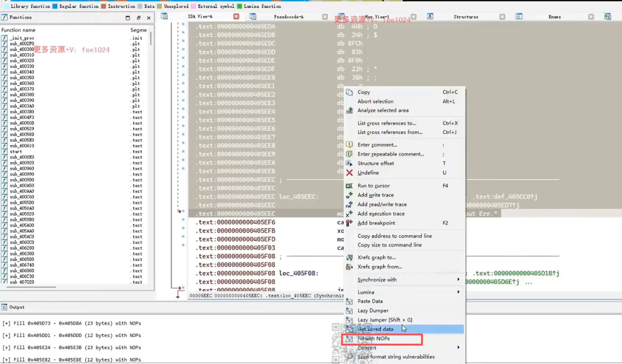
Task: Click the Enums tab icon
Action: click(519, 17)
